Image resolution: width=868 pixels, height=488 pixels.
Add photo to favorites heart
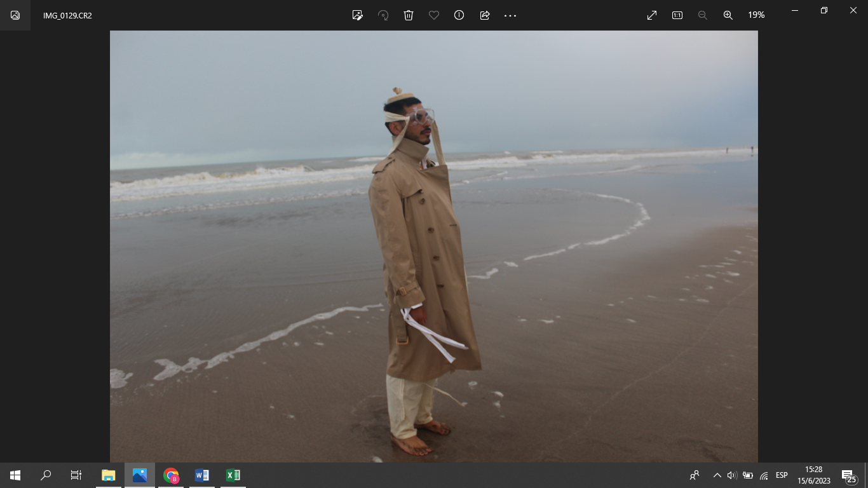(x=434, y=15)
